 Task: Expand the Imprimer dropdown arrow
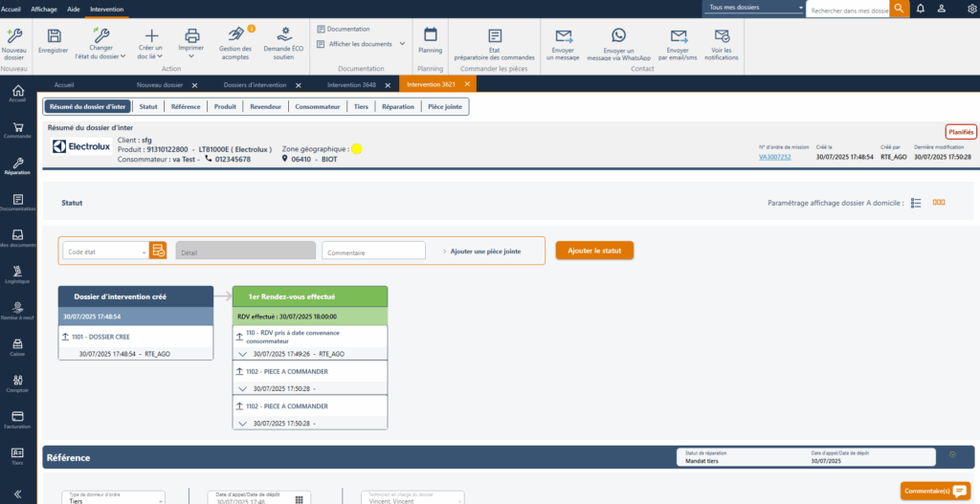tap(191, 56)
